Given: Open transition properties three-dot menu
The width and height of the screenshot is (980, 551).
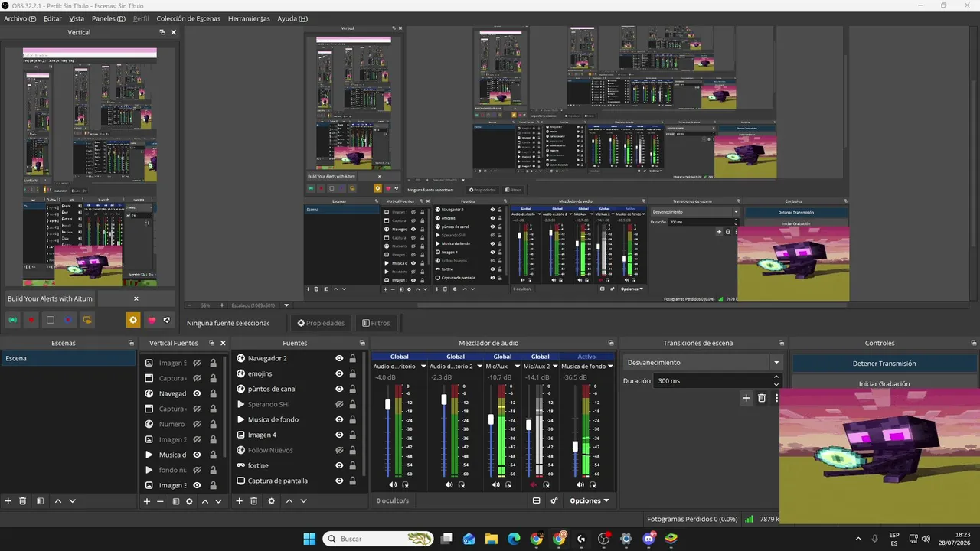Looking at the screenshot, I should click(x=776, y=398).
